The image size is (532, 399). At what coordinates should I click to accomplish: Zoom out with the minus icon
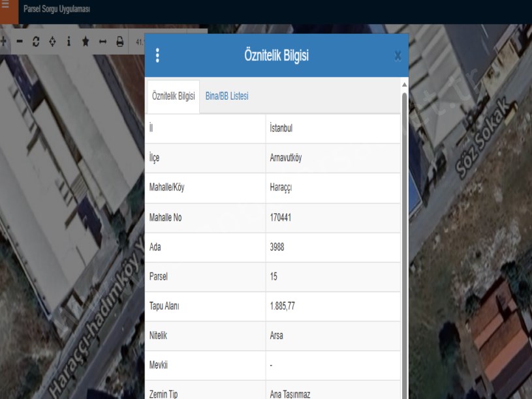(x=19, y=42)
